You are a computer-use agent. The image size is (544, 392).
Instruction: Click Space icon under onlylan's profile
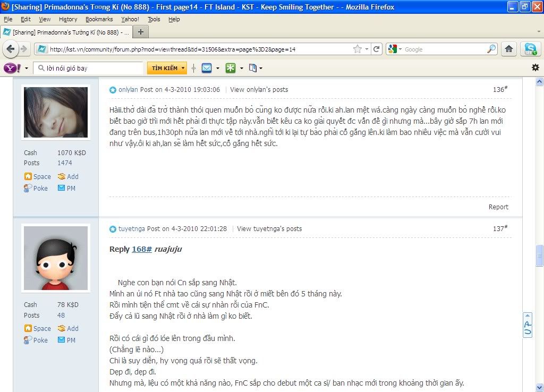coord(28,176)
